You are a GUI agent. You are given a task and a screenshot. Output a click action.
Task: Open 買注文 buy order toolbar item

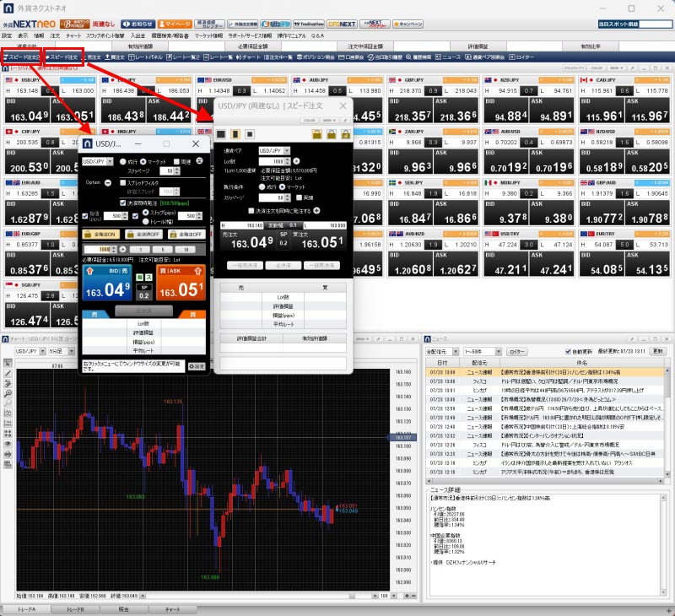[x=115, y=57]
